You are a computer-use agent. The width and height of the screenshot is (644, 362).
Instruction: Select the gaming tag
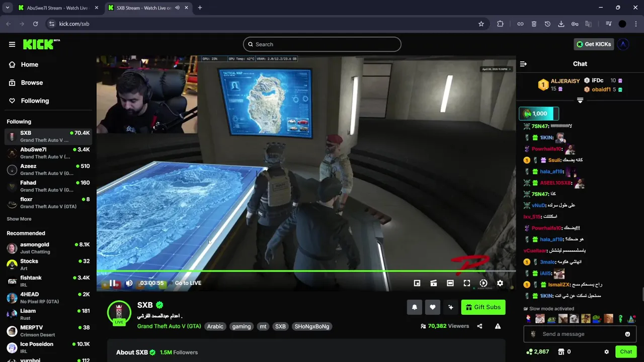point(242,326)
